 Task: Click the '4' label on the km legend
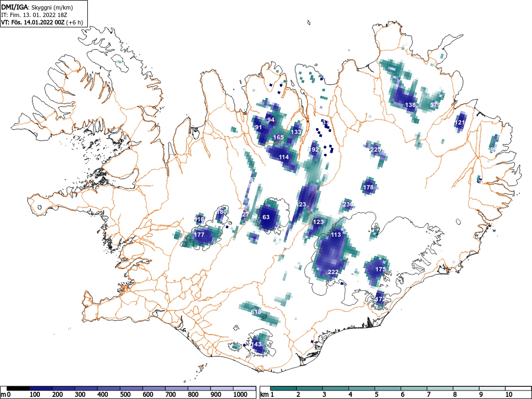(x=350, y=395)
